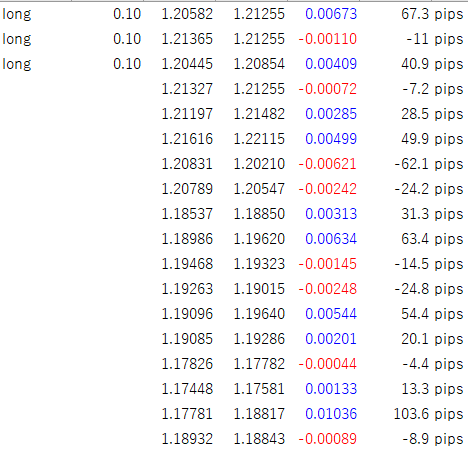This screenshot has height=454, width=468.
Task: Select the red value -0.00248
Action: [x=328, y=289]
